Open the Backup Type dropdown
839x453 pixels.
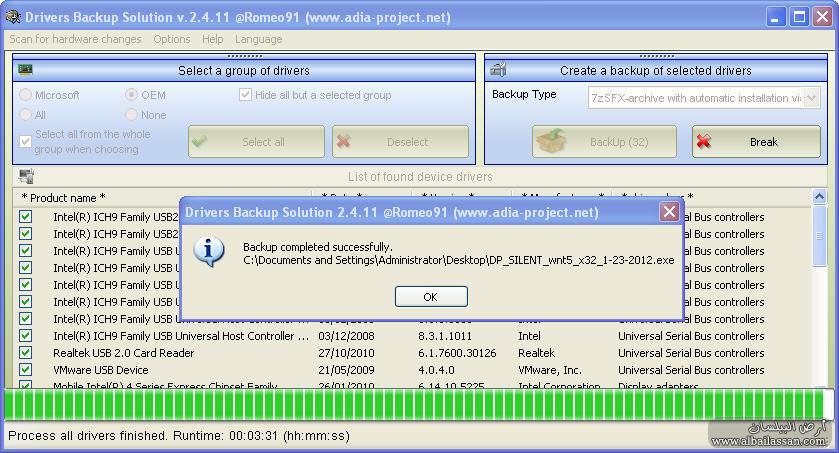(x=812, y=98)
